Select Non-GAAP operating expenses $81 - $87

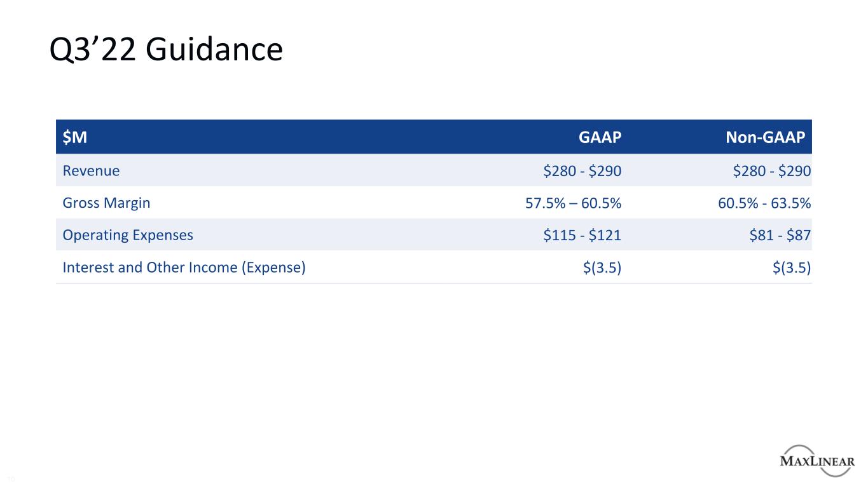coord(779,235)
